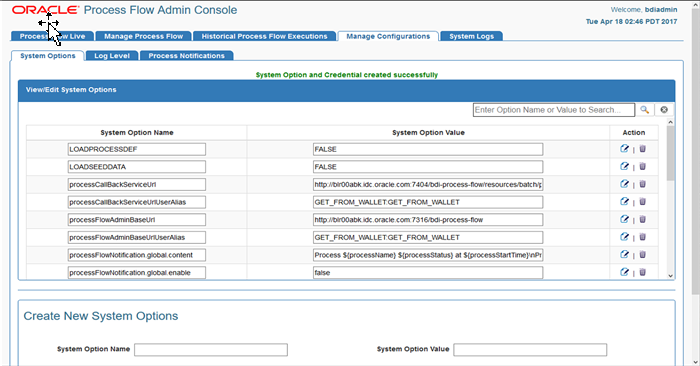Click the search magnifier icon
The height and width of the screenshot is (366, 700).
coord(645,110)
